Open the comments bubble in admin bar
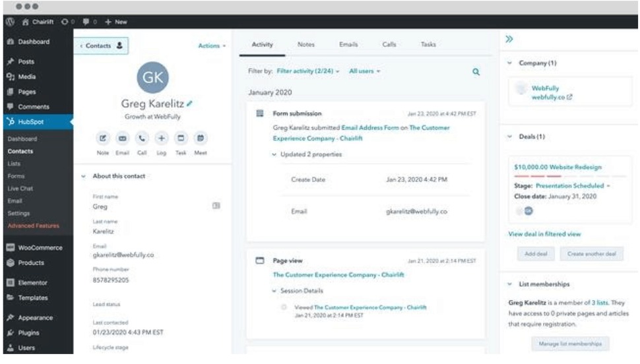Image resolution: width=640 pixels, height=364 pixels. pyautogui.click(x=86, y=22)
